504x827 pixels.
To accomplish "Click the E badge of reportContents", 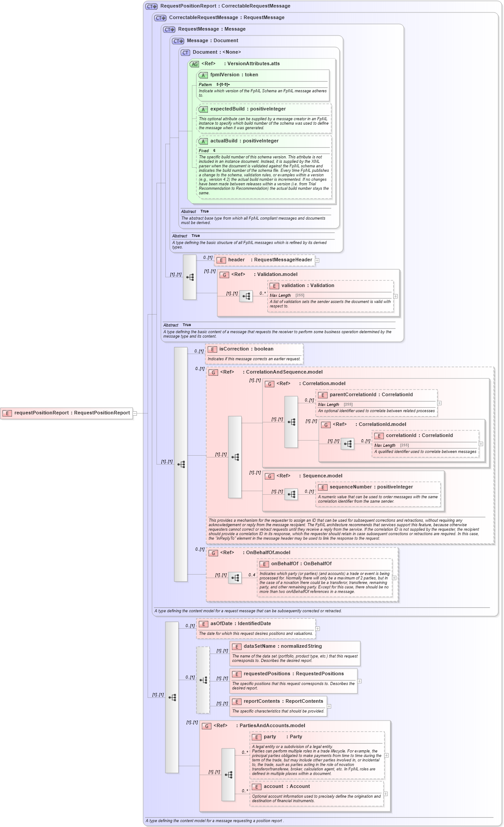I will coord(237,702).
